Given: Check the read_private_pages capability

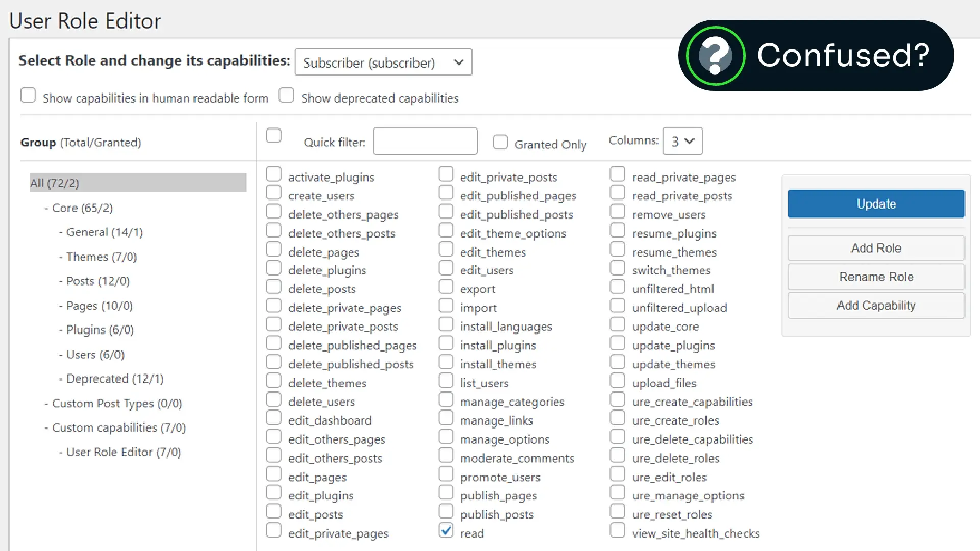Looking at the screenshot, I should point(618,174).
